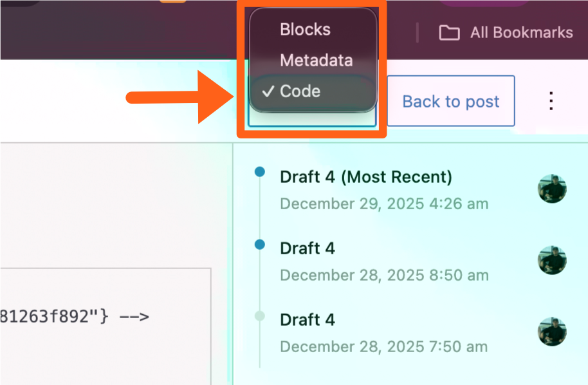The height and width of the screenshot is (385, 588).
Task: Click the All Bookmarks folder icon
Action: 449,33
